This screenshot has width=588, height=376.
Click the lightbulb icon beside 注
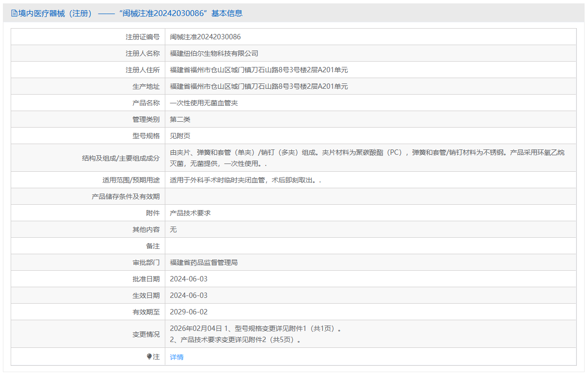pos(150,357)
